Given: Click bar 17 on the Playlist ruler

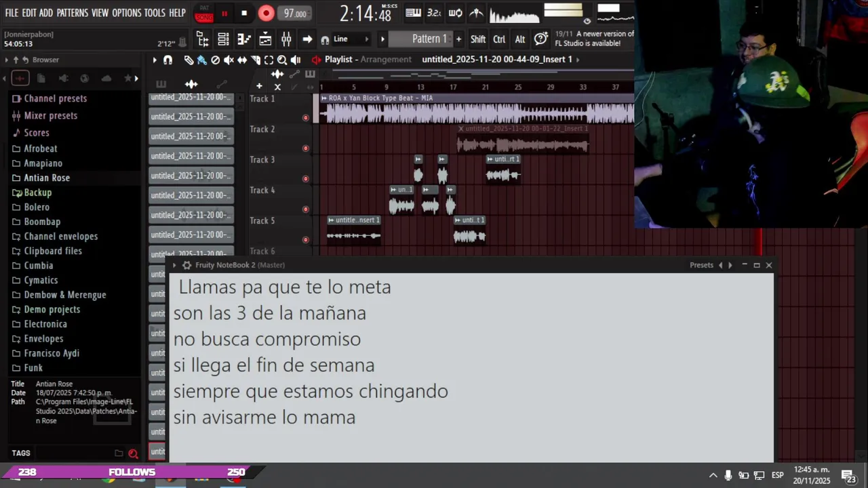Looking at the screenshot, I should [x=453, y=87].
